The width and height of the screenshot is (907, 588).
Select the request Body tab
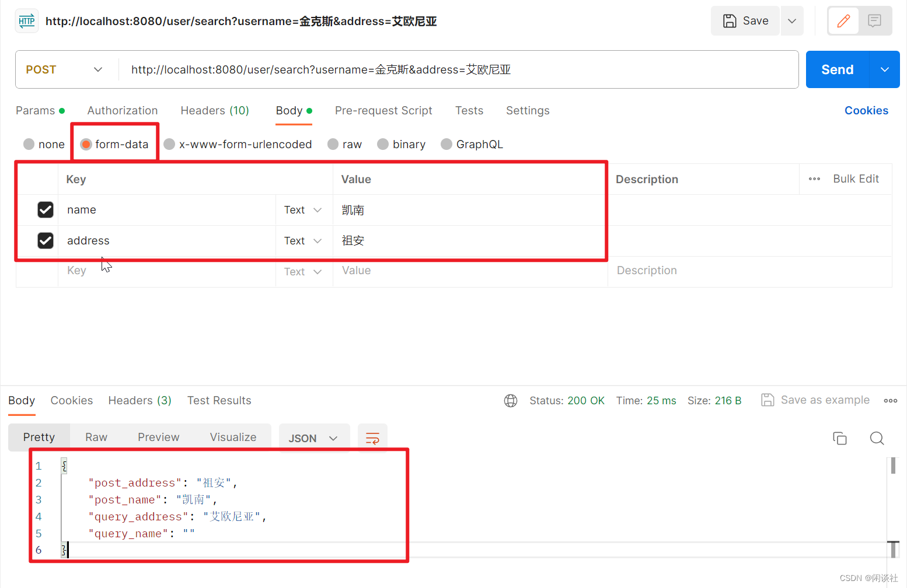[x=294, y=110]
